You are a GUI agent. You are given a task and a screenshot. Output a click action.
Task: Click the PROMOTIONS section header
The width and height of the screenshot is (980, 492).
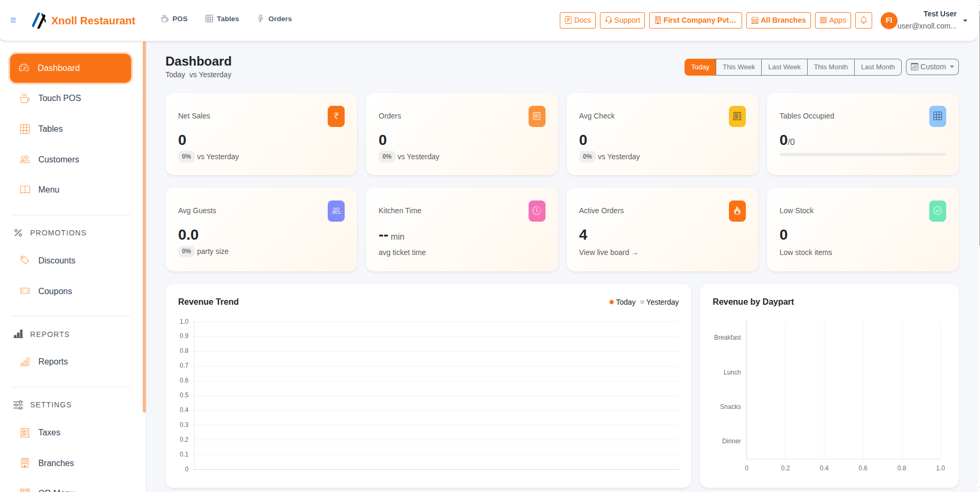[58, 233]
